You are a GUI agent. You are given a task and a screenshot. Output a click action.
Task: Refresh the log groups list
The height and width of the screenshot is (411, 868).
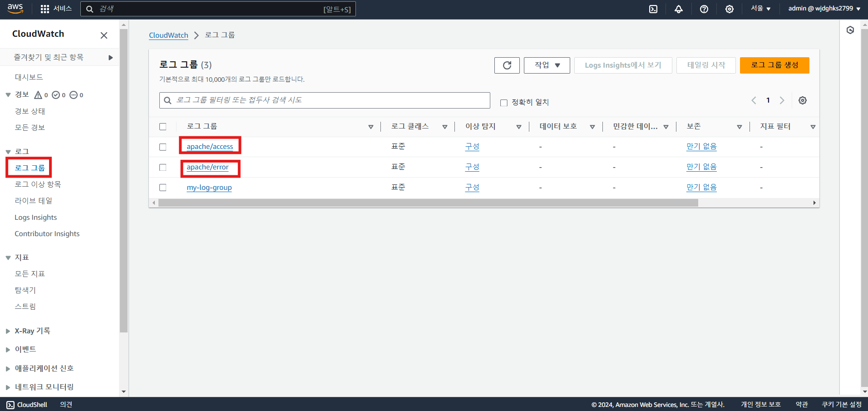(507, 65)
